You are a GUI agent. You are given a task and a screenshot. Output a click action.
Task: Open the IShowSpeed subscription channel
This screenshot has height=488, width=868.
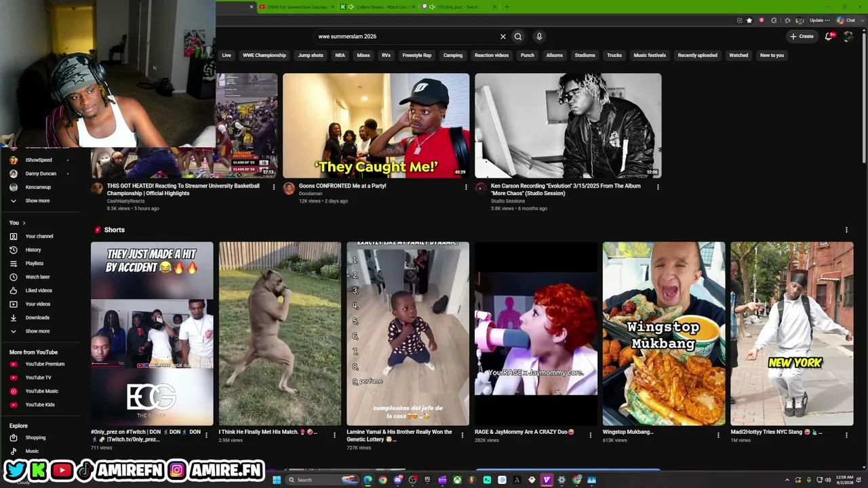(x=39, y=160)
